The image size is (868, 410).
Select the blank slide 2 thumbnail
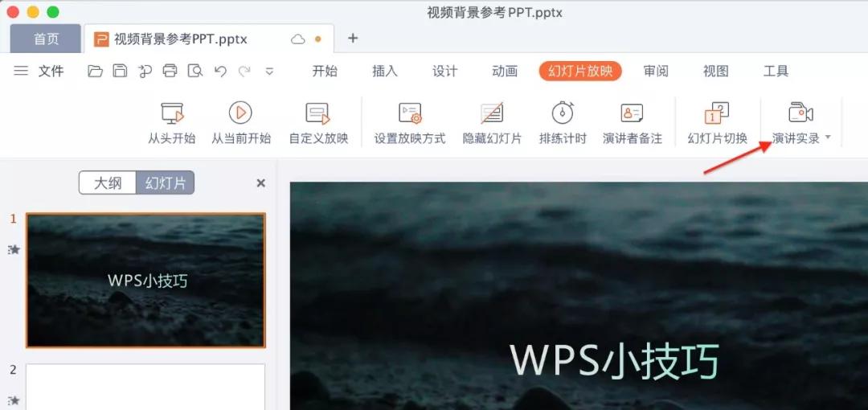(146, 387)
